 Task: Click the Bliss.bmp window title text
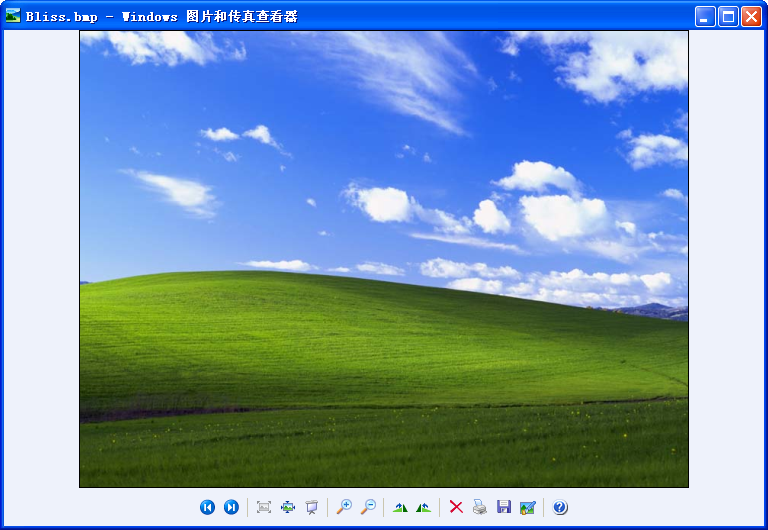[162, 17]
